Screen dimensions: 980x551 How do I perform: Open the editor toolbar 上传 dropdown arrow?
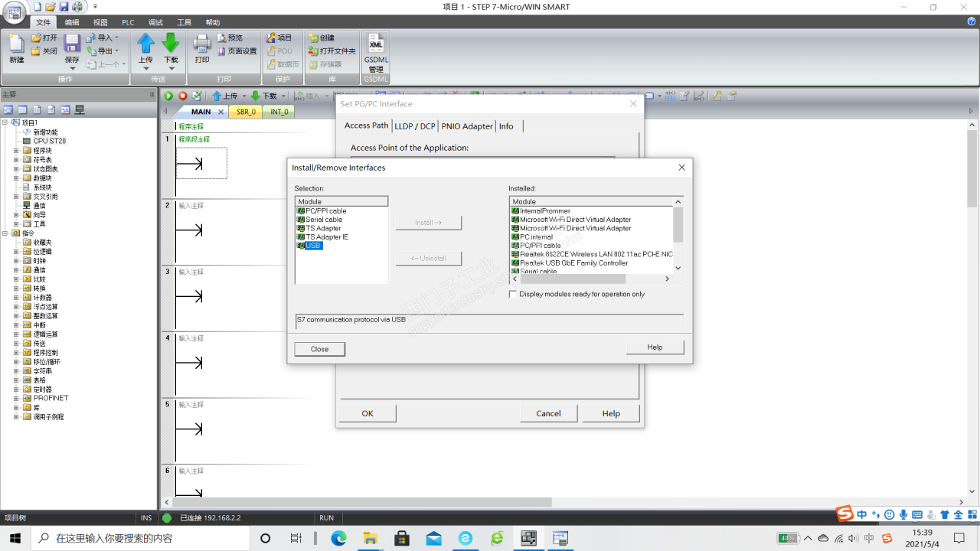point(244,96)
